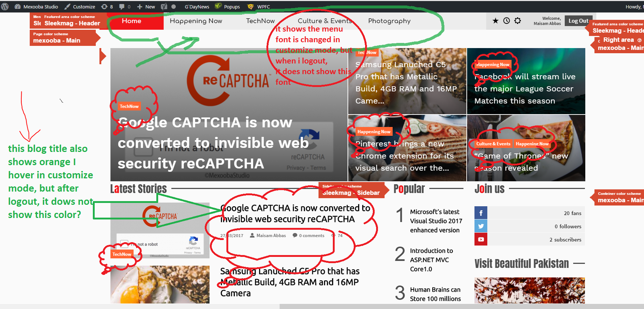Open the Happening Now tag on Pinterest tile
The width and height of the screenshot is (644, 309).
(x=374, y=132)
